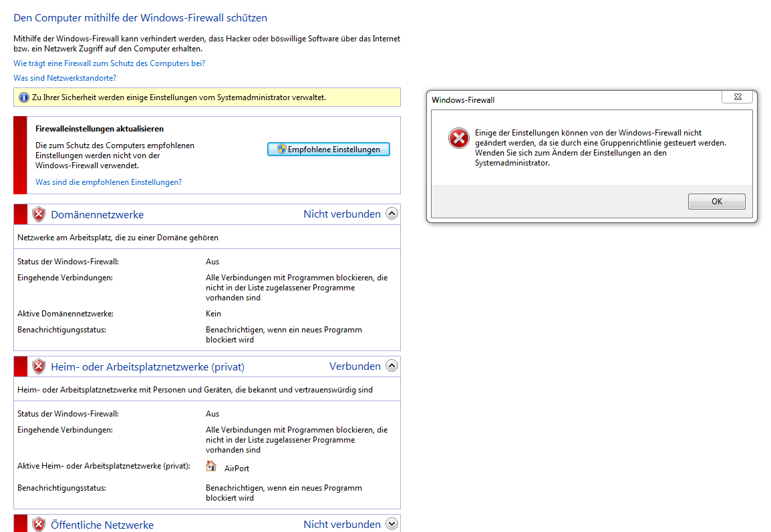Click 'Aktive Domänennetzwerke:' label
The height and width of the screenshot is (532, 771).
tap(65, 314)
